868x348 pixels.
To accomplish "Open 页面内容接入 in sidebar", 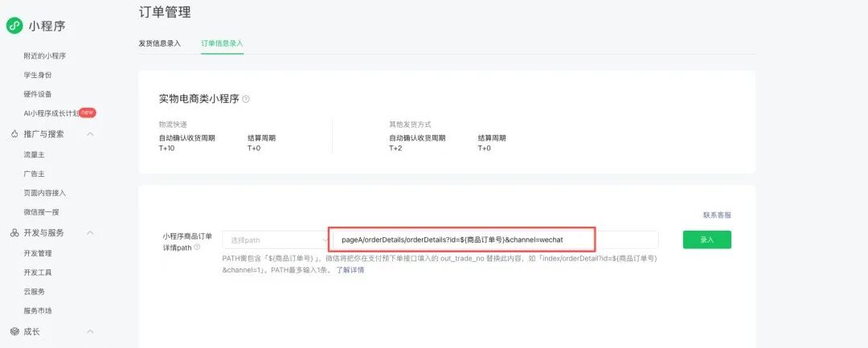I will pos(45,193).
